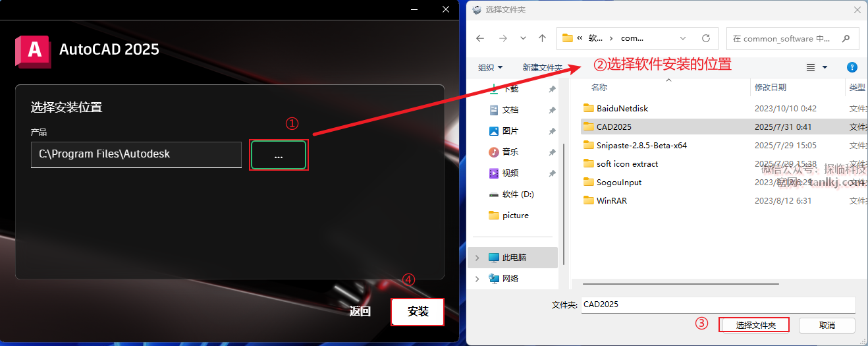Click the WinRAR folder icon
This screenshot has height=346, width=868.
point(589,200)
